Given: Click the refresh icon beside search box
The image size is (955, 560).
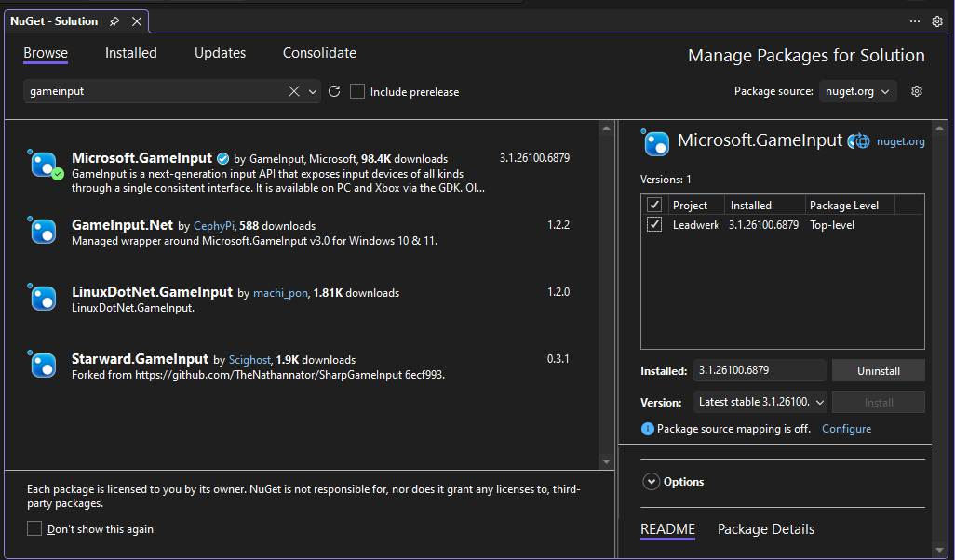Looking at the screenshot, I should (x=334, y=91).
